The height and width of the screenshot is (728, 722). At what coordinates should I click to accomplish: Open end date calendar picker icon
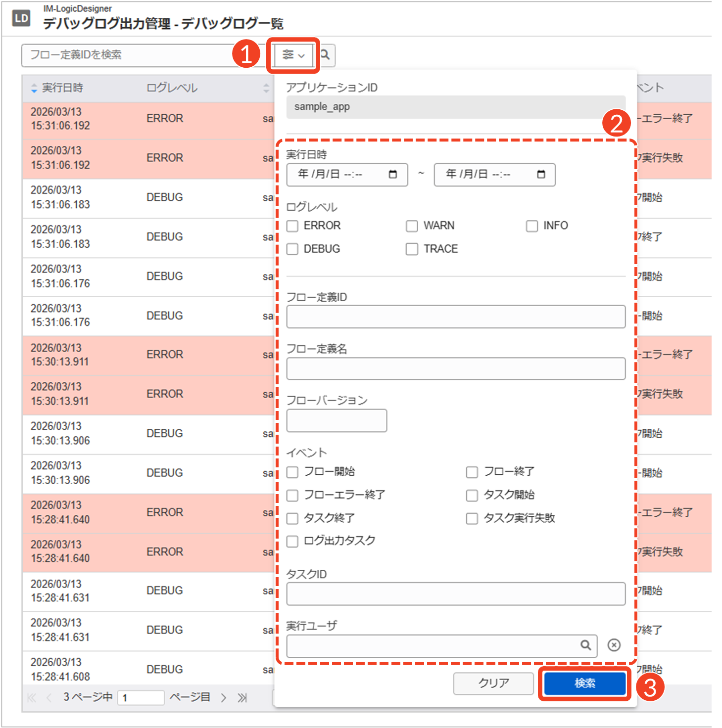click(541, 174)
